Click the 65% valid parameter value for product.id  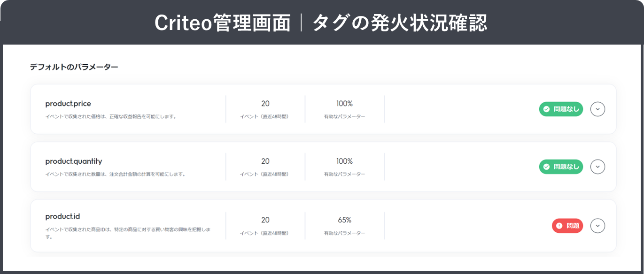pos(345,220)
